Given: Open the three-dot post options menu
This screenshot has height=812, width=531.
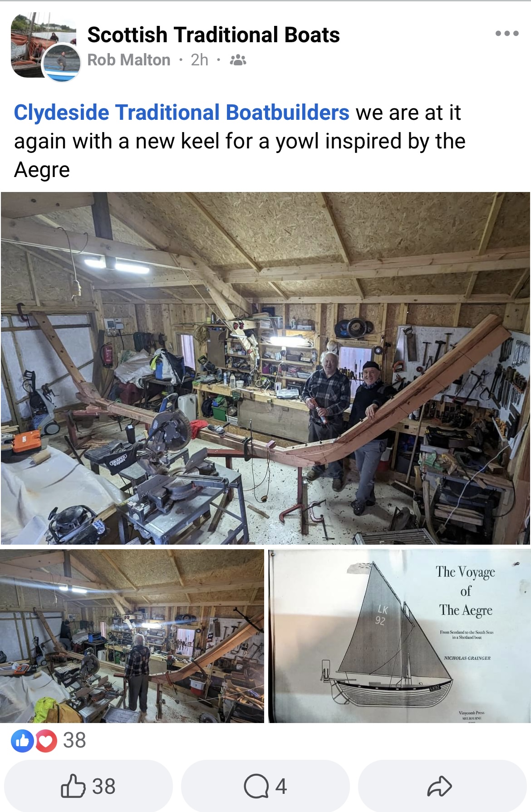Looking at the screenshot, I should click(x=507, y=33).
